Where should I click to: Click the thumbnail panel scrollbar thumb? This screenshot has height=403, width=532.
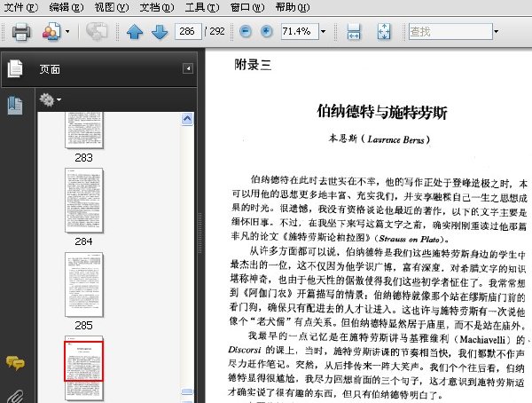point(187,392)
